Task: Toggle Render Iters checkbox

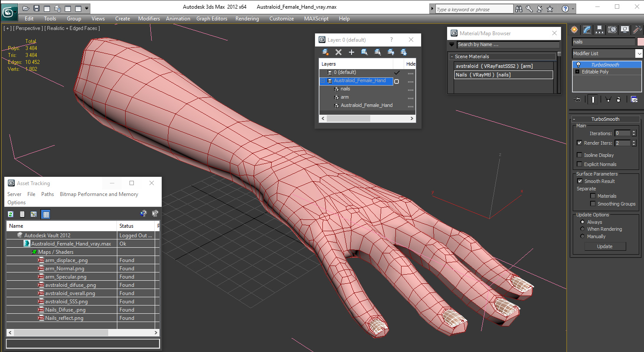Action: pos(579,143)
